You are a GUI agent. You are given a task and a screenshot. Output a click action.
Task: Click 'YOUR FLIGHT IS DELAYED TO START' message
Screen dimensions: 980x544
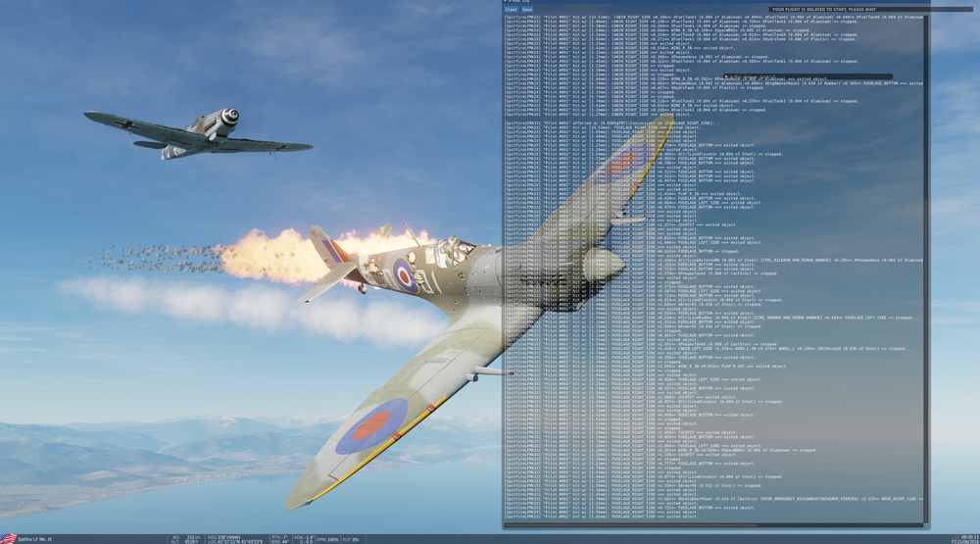click(824, 10)
